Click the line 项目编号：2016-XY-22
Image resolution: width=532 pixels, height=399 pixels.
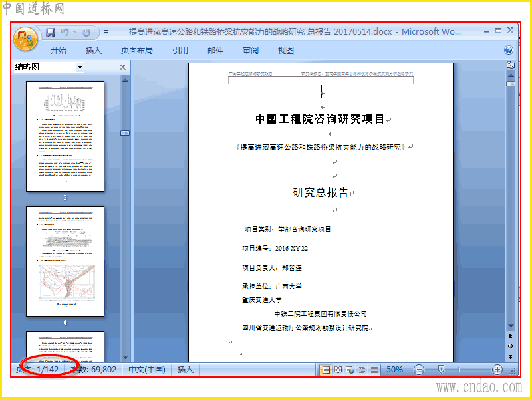[275, 249]
